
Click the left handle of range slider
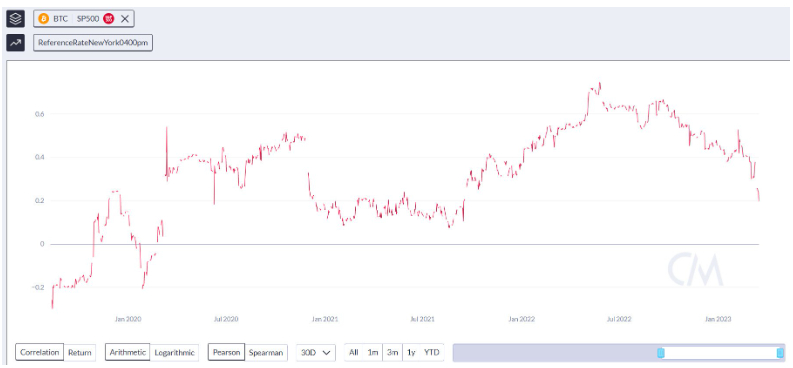click(x=660, y=353)
